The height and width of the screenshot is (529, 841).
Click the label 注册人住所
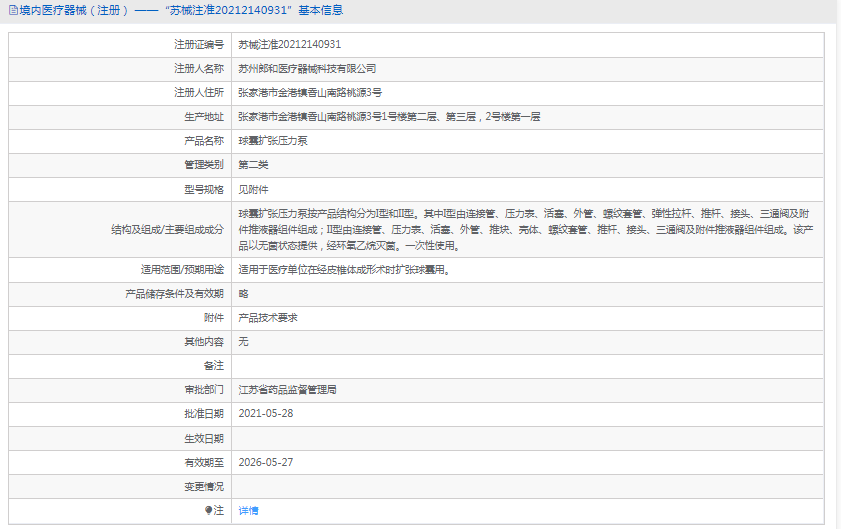[199, 93]
